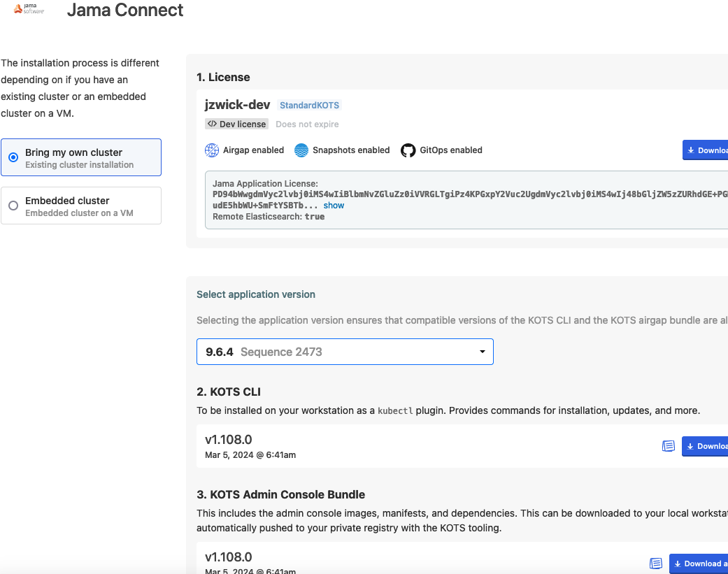Open the application version dropdown 9.6.4
Viewport: 728px width, 574px height.
345,352
